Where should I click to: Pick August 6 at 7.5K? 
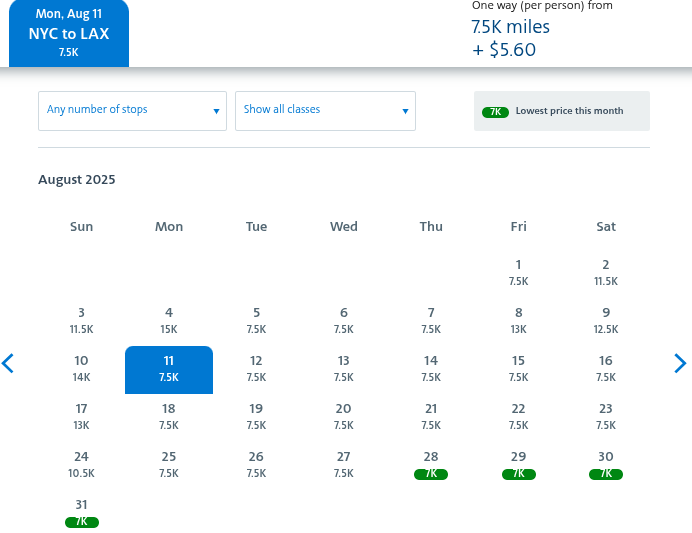343,322
